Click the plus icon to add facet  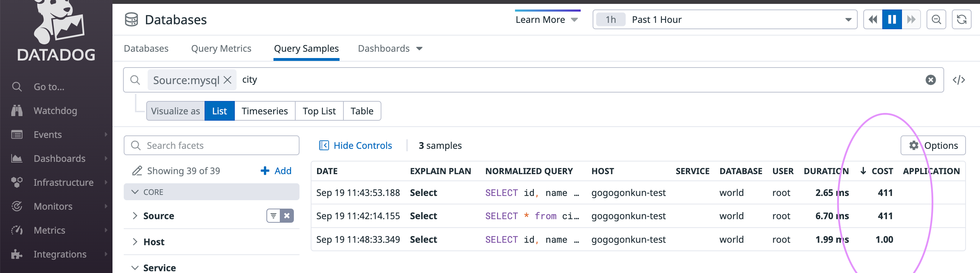(x=265, y=171)
